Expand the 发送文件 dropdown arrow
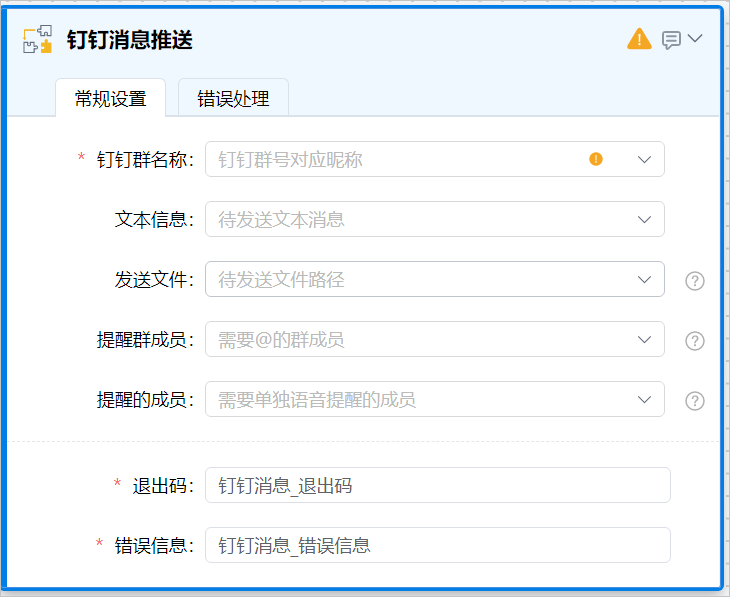 (644, 279)
